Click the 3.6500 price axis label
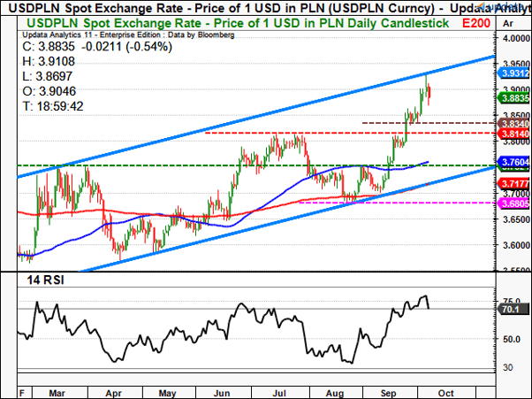532x399 pixels. (516, 219)
